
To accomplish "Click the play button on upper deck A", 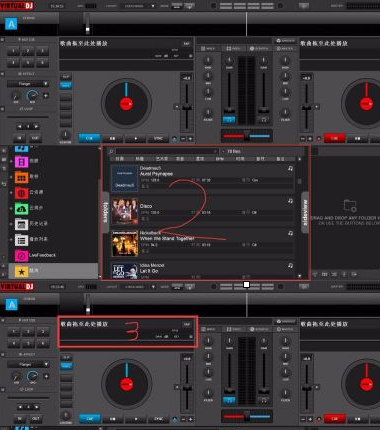I will tap(135, 138).
